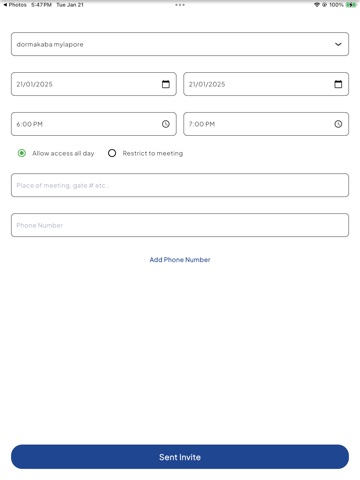Open the end date calendar picker icon
360x480 pixels.
pyautogui.click(x=338, y=84)
